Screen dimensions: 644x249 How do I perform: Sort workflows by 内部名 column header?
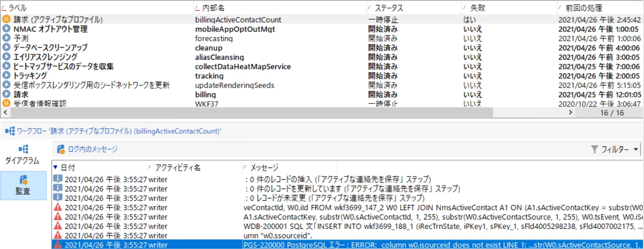215,8
